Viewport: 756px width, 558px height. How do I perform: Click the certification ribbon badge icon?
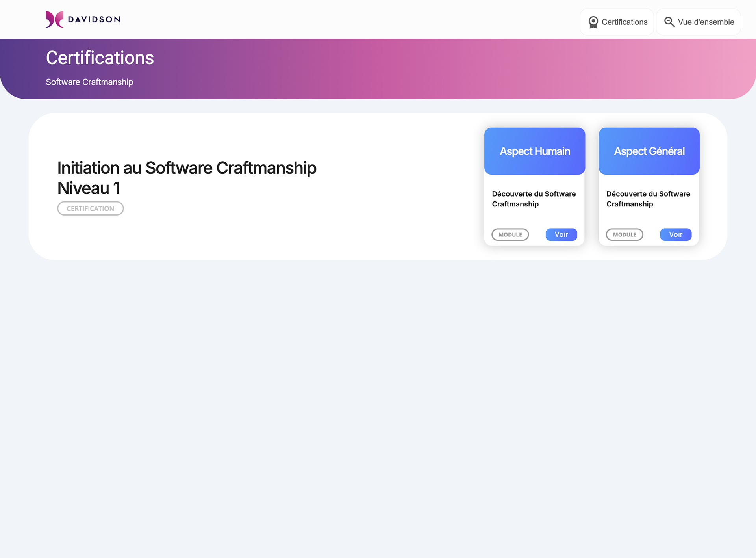click(x=593, y=22)
